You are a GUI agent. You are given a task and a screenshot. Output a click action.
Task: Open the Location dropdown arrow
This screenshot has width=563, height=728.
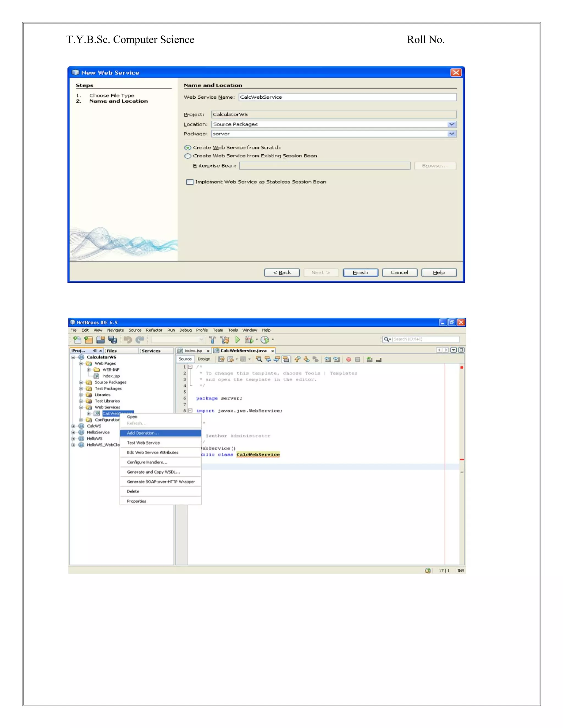(x=452, y=124)
